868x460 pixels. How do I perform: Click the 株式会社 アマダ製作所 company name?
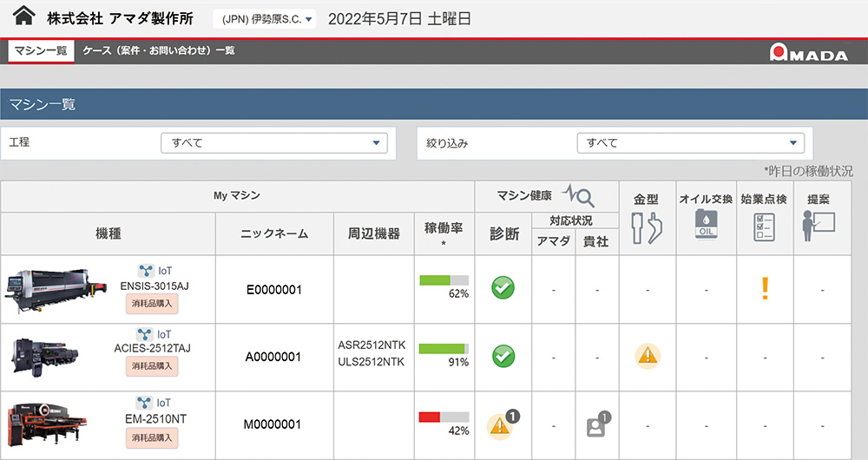[120, 18]
